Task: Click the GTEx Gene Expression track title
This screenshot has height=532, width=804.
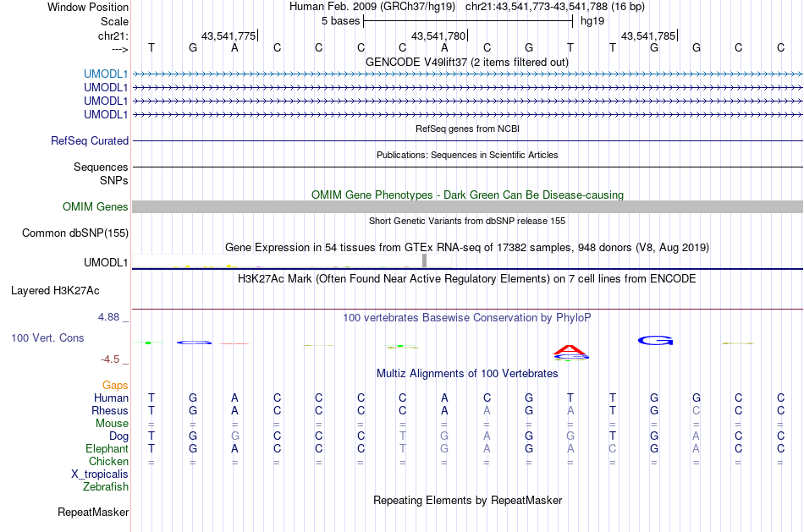Action: (x=467, y=248)
